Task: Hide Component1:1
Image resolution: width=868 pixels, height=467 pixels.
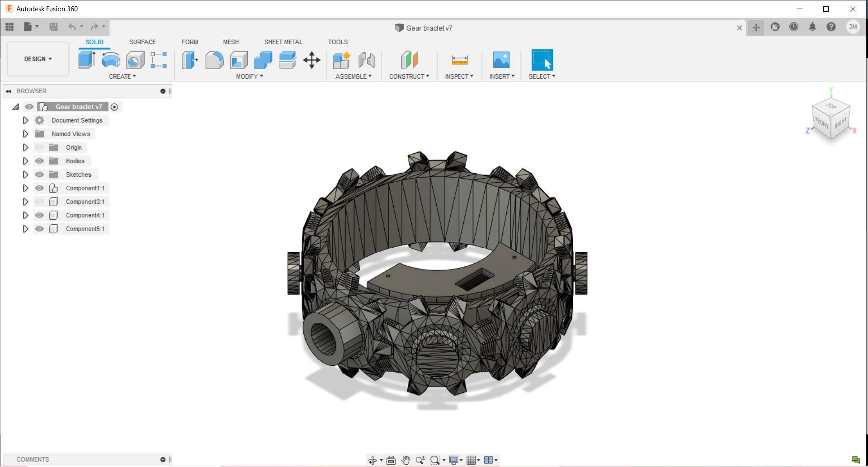Action: click(39, 188)
